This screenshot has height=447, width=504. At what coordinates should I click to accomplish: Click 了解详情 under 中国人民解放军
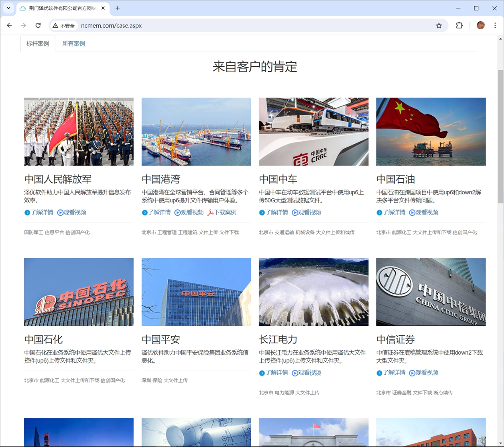click(39, 212)
